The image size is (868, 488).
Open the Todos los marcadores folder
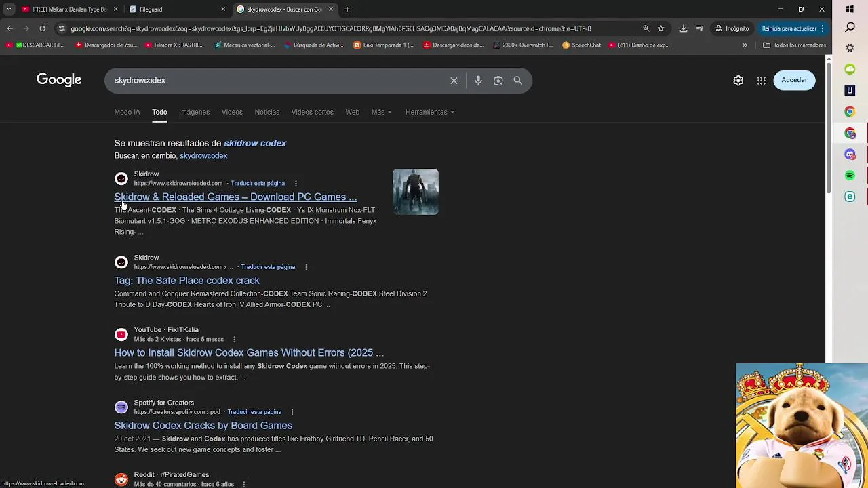[x=794, y=45]
